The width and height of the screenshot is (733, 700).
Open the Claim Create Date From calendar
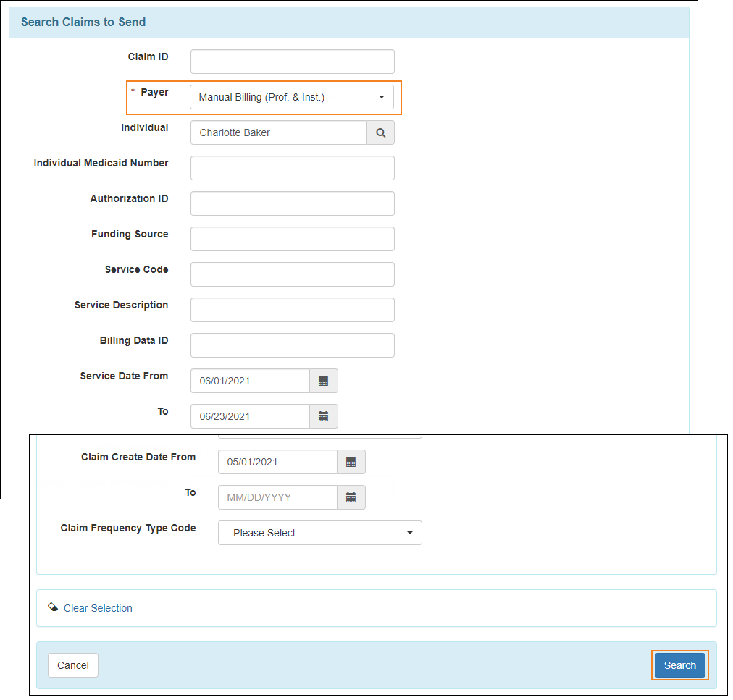[352, 462]
